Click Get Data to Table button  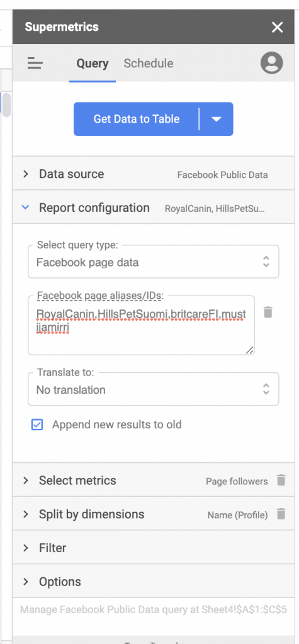pos(136,119)
